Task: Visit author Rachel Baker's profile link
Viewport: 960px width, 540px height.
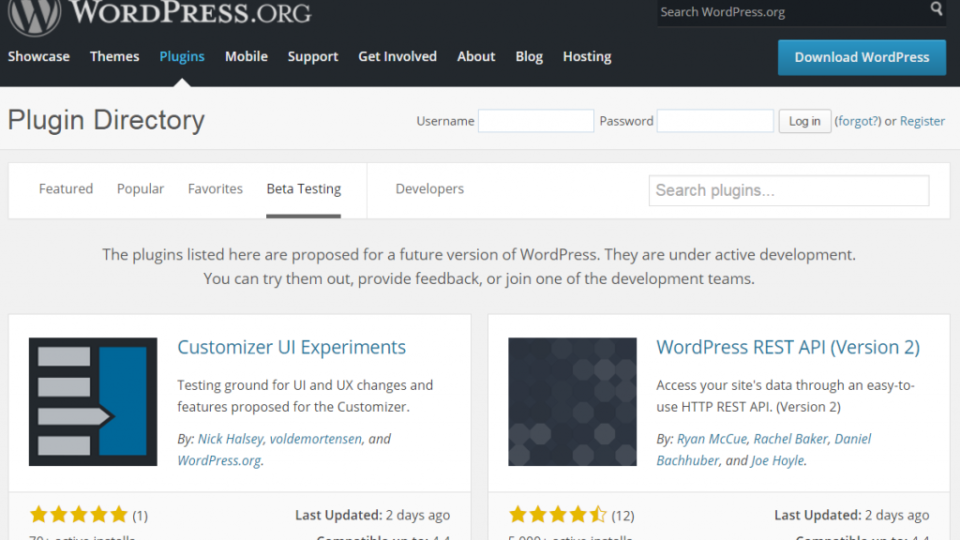Action: [x=790, y=439]
